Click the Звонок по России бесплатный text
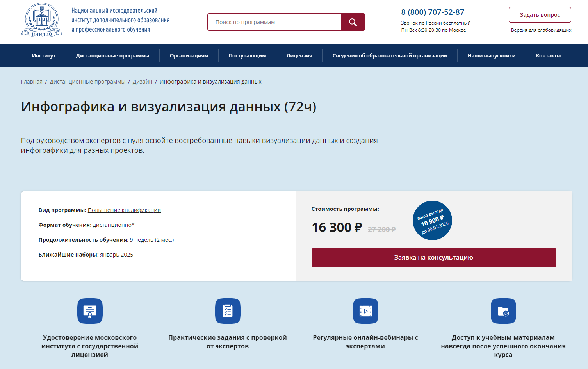The image size is (588, 369). tap(436, 23)
